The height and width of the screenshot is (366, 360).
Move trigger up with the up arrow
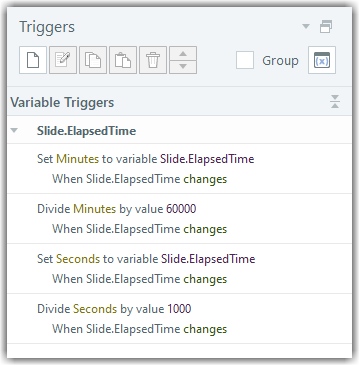(x=183, y=54)
